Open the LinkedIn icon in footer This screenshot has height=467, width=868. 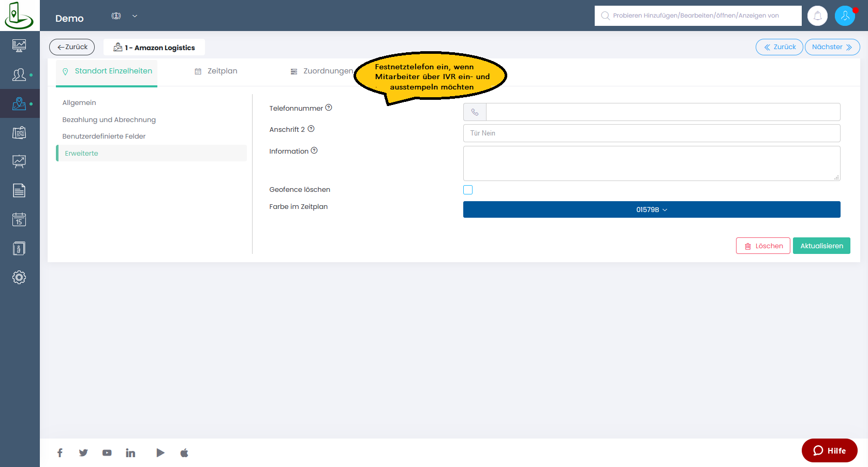(x=130, y=453)
